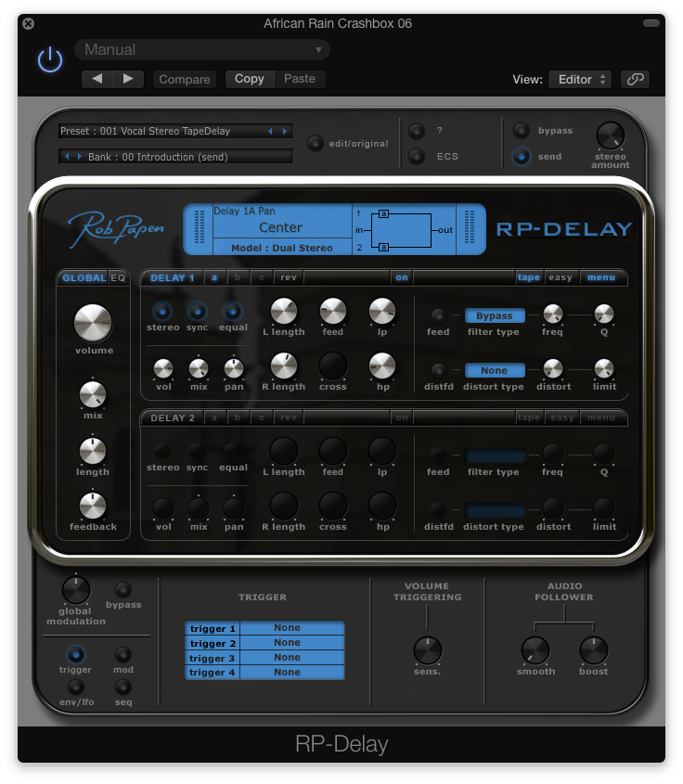Click the Delay 1 L length knob
Viewport: 683px width, 784px height.
point(283,311)
